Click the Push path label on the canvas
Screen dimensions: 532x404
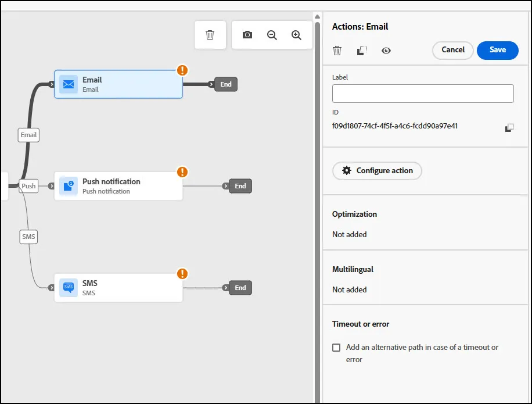[28, 186]
